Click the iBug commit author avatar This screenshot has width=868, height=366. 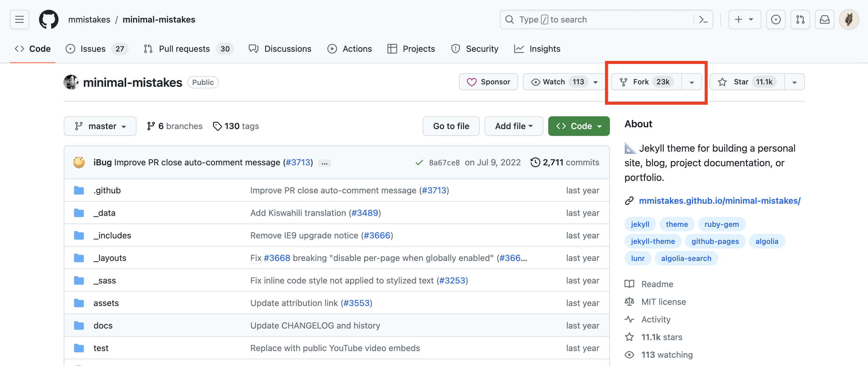[x=79, y=162]
